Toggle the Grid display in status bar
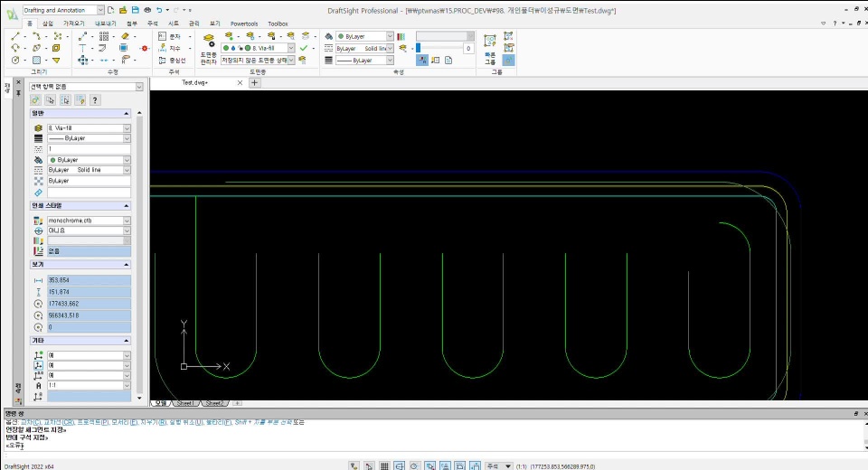 click(385, 465)
